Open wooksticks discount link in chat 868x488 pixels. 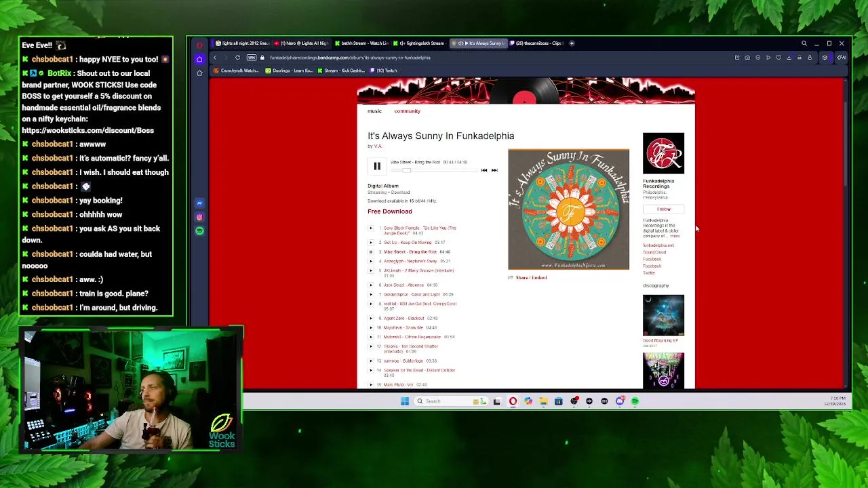pyautogui.click(x=87, y=130)
